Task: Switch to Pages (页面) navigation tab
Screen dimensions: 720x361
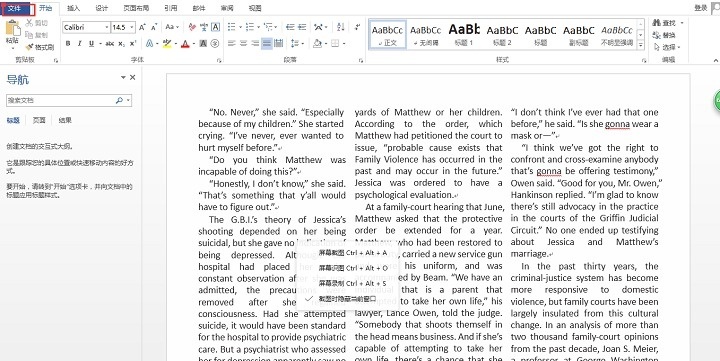Action: [39, 120]
